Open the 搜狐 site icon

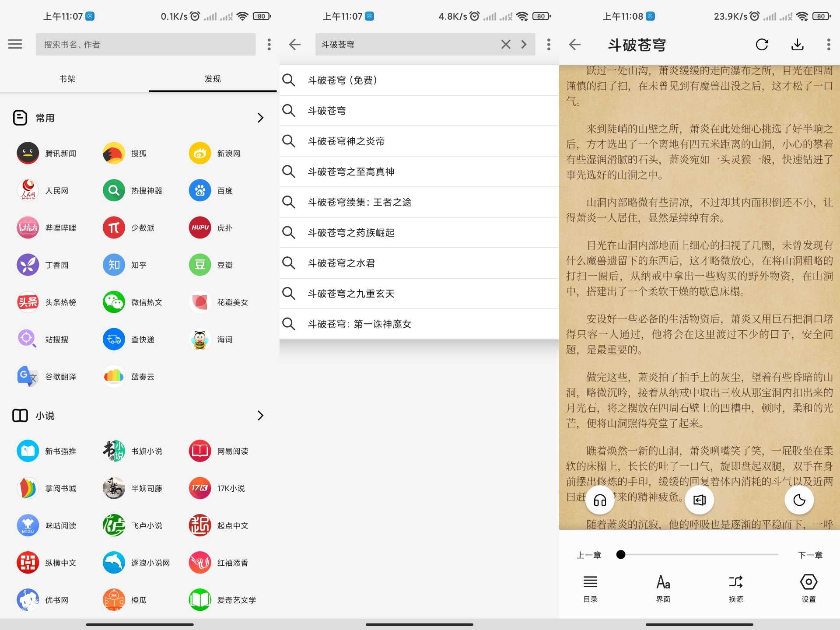coord(114,154)
